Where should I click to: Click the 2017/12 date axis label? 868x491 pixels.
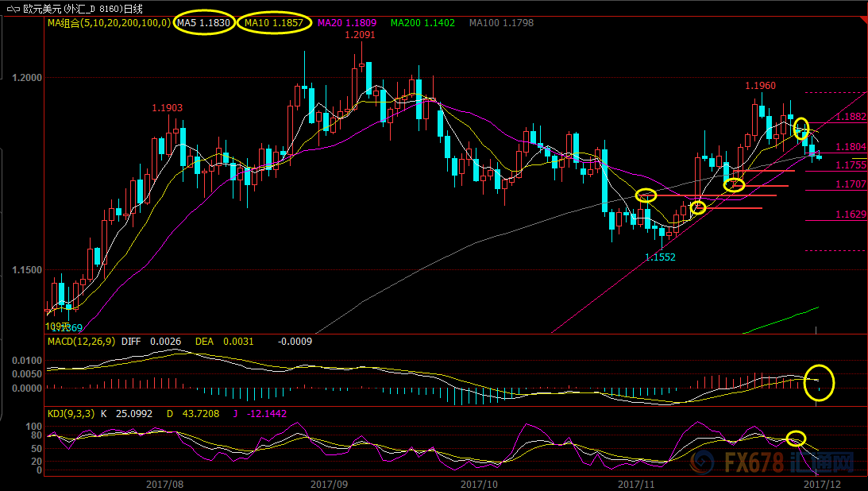click(822, 485)
